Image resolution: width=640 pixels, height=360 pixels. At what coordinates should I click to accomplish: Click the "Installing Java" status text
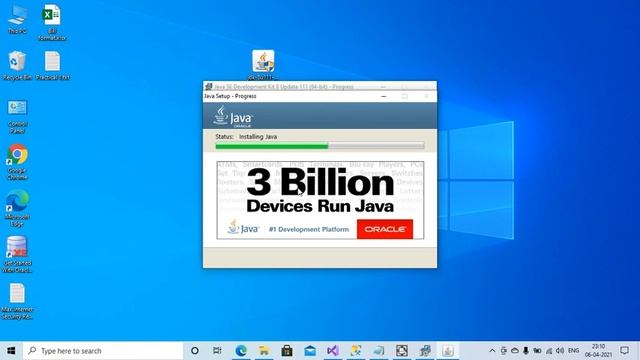pos(258,137)
